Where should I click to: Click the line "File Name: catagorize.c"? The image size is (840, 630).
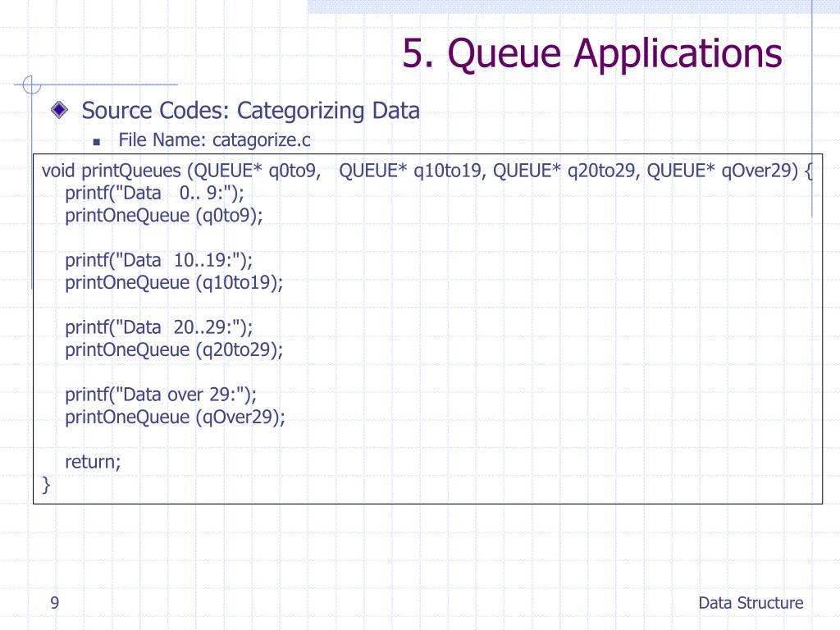(x=214, y=140)
